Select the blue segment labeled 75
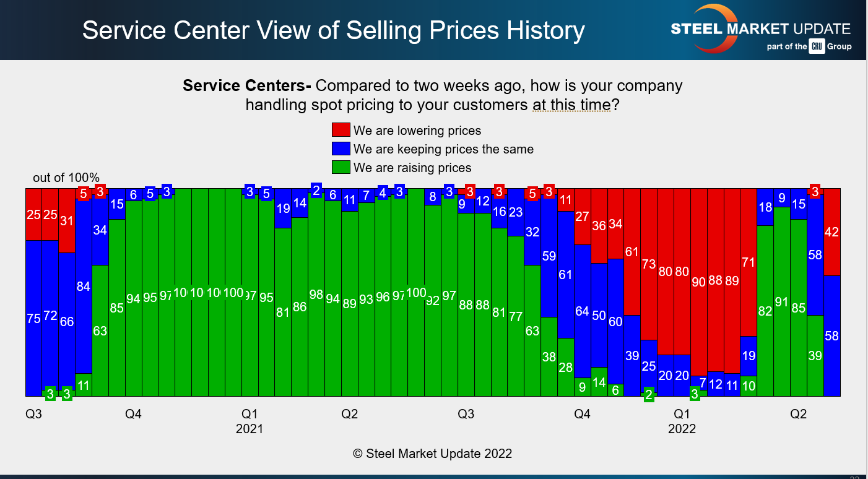The image size is (868, 479). click(x=33, y=318)
